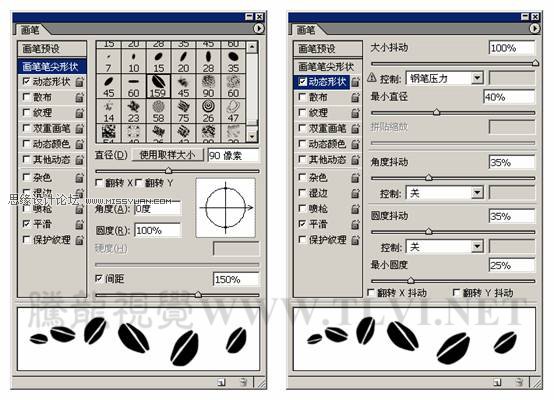Enable the 翻转 X checkbox
Image resolution: width=554 pixels, height=400 pixels.
(99, 183)
